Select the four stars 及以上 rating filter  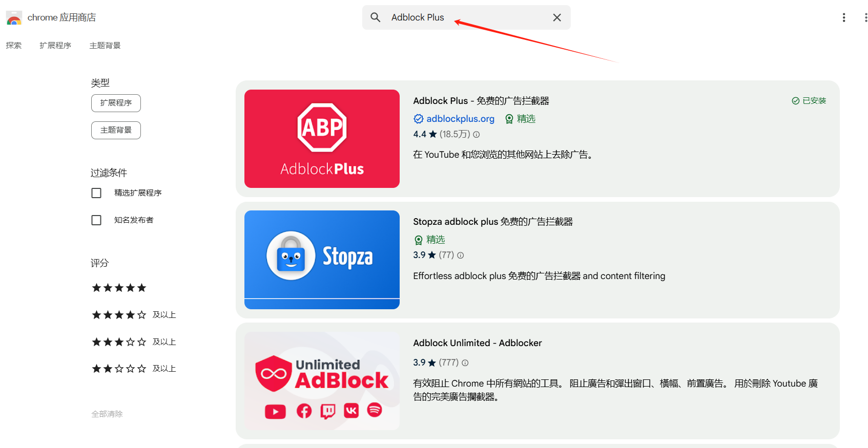pos(134,315)
